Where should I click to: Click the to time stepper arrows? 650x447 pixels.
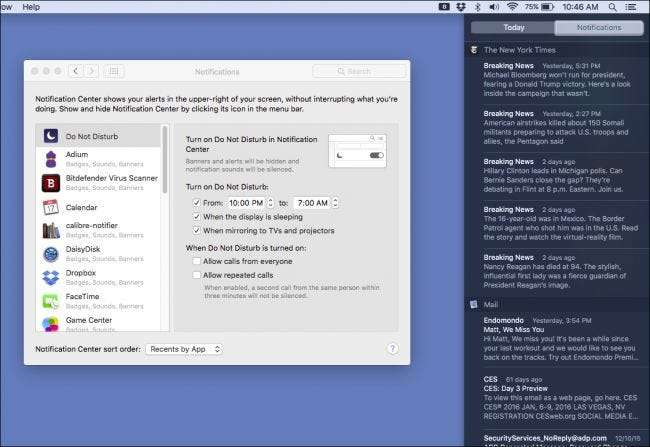pos(335,203)
